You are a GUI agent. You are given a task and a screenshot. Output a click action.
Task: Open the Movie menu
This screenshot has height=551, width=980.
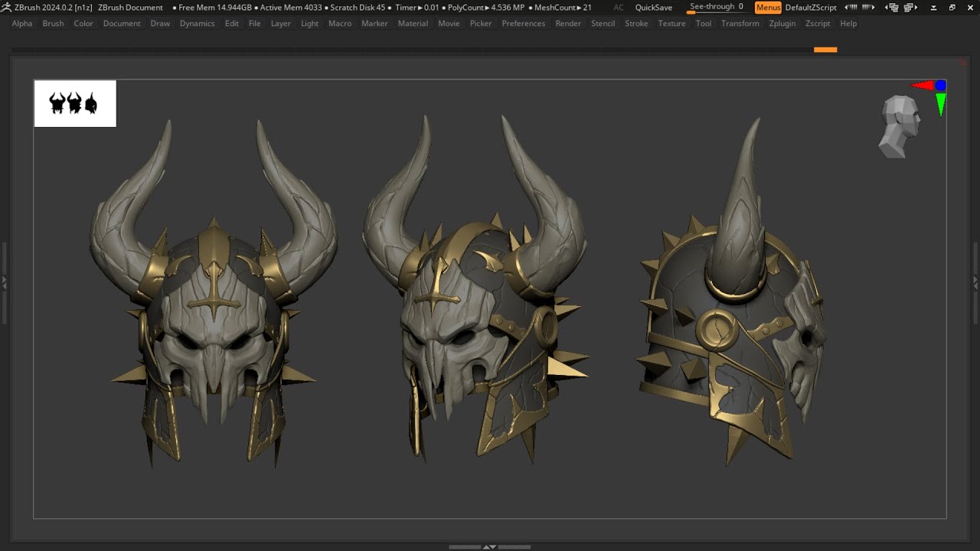(449, 24)
